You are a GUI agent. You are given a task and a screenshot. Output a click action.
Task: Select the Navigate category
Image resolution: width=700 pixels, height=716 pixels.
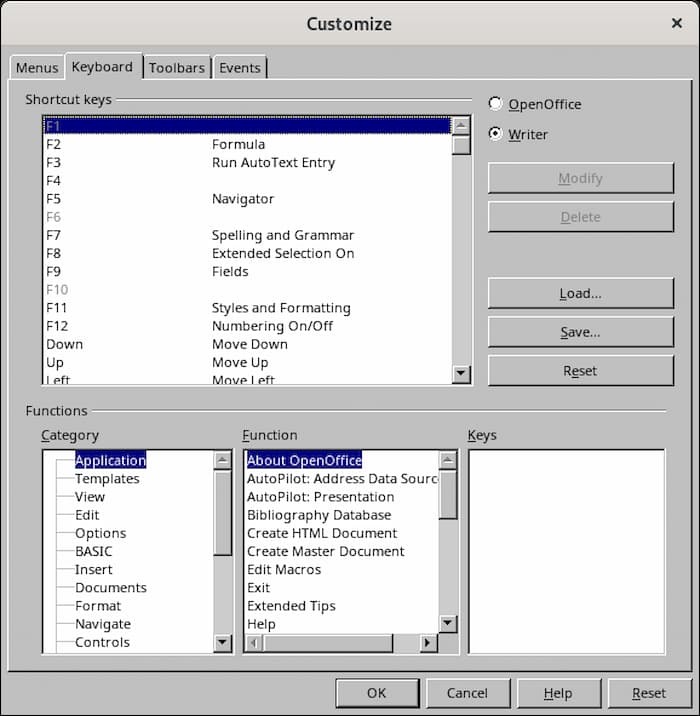coord(103,624)
